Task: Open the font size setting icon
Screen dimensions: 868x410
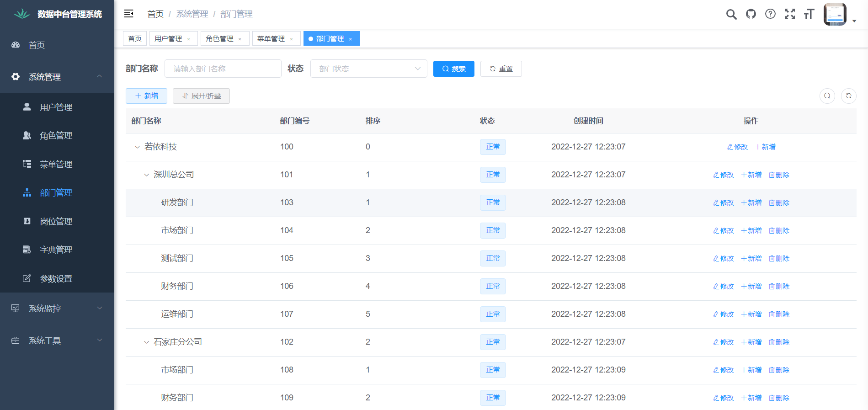Action: [809, 14]
